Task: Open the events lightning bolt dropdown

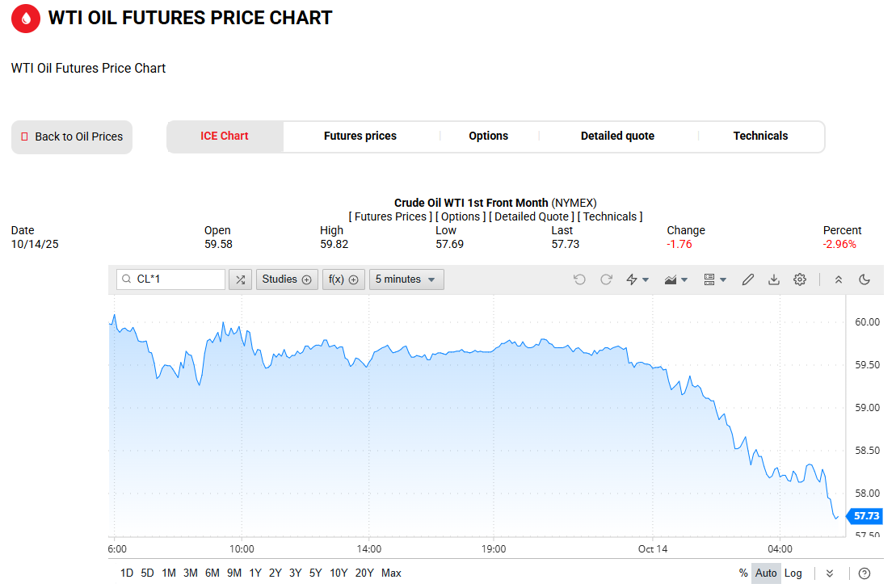Action: tap(638, 279)
